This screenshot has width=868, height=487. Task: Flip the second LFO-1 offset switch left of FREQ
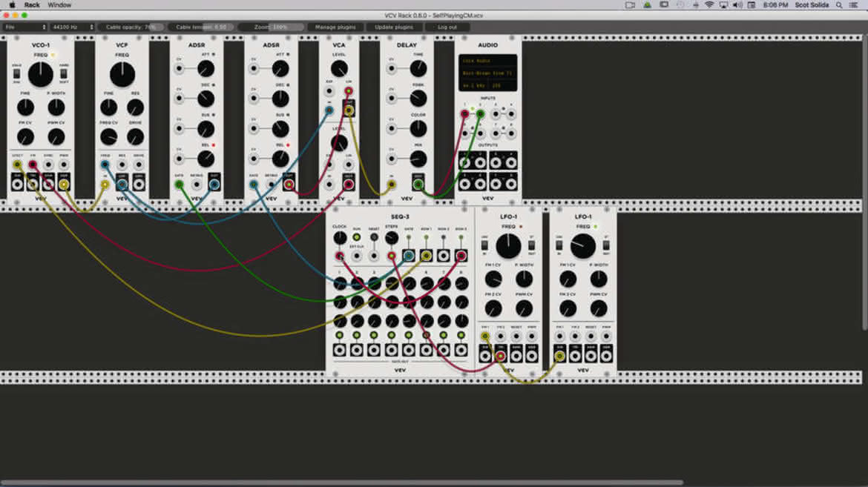click(559, 245)
